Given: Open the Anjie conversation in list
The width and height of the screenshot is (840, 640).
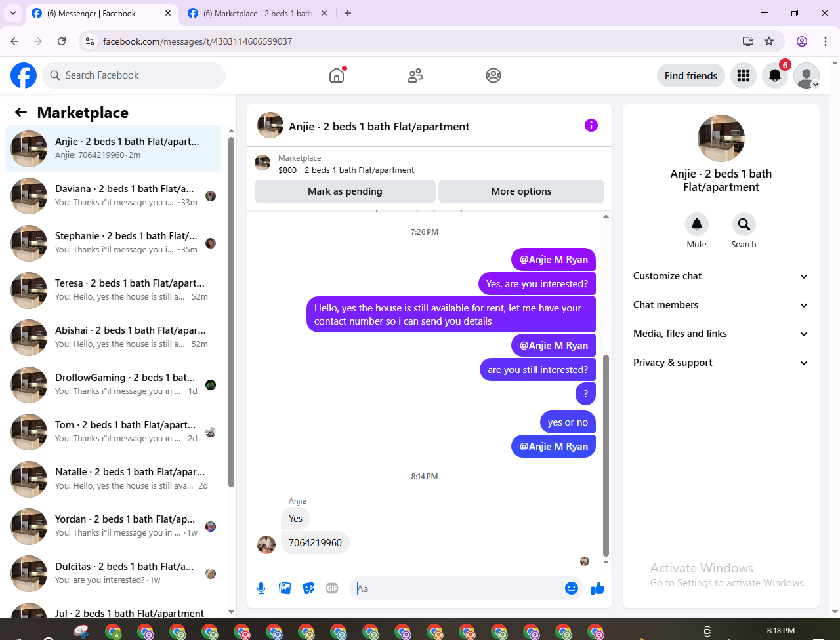Looking at the screenshot, I should (114, 149).
